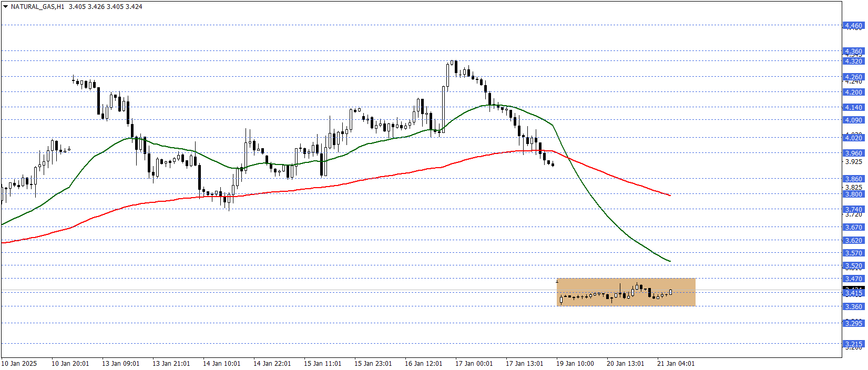Click the 19 Jan 10:00 time label

coord(575,364)
